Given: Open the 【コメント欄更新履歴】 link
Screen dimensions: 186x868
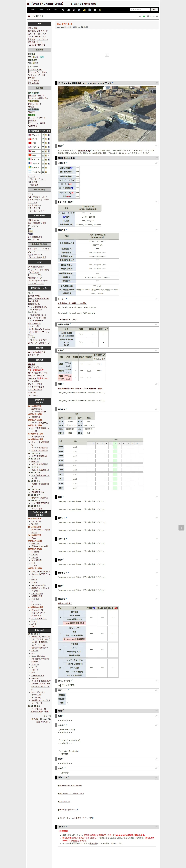Looking at the screenshot, I should [x=85, y=4].
